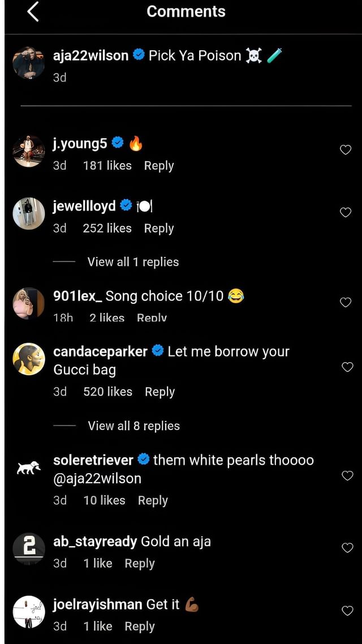Tap the Comments header title
Image resolution: width=362 pixels, height=644 pixels.
coord(186,11)
